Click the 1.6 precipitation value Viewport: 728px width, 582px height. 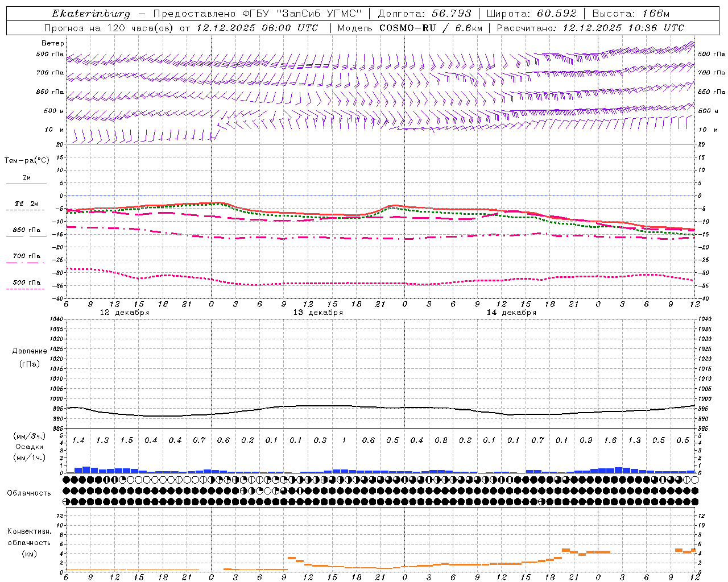pyautogui.click(x=610, y=440)
